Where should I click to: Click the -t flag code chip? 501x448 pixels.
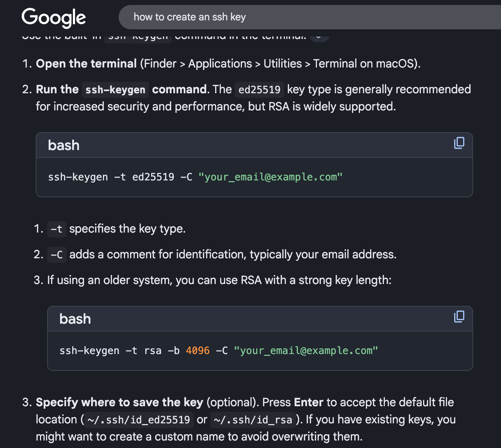pos(56,229)
